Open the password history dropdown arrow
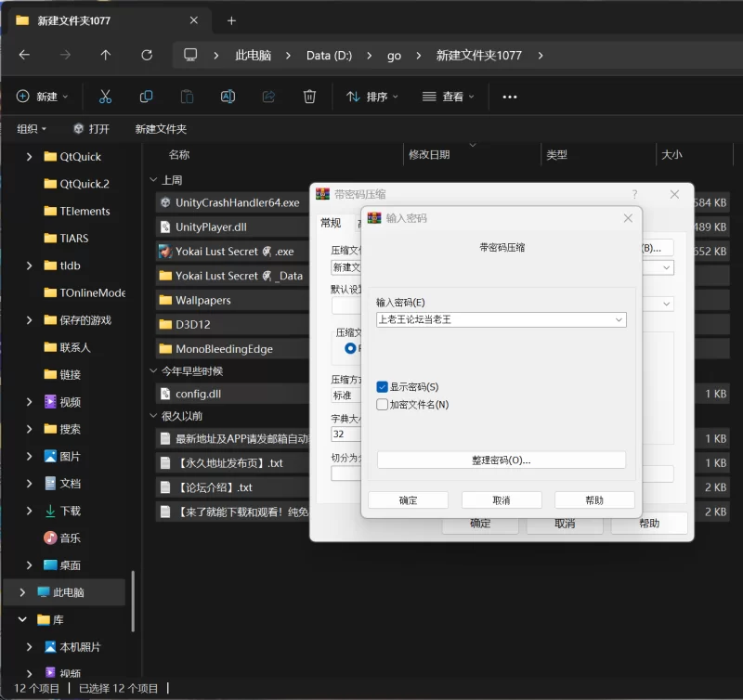743x700 pixels. tap(619, 319)
